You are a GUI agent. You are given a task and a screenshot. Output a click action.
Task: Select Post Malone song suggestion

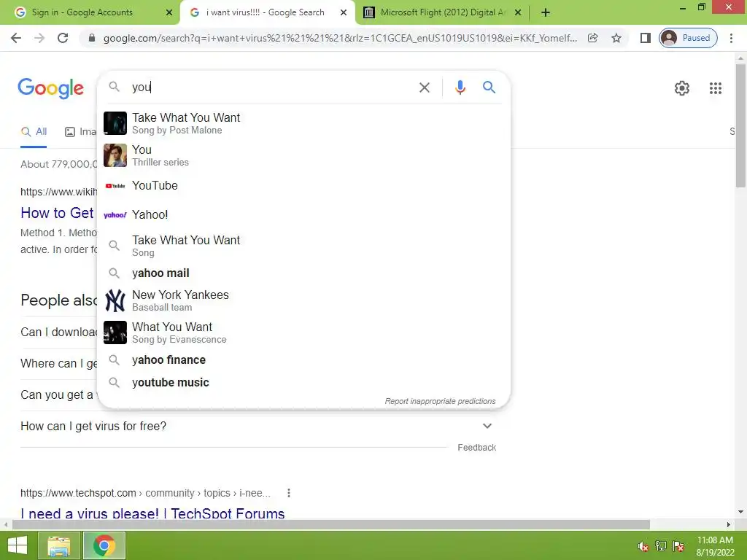point(304,123)
